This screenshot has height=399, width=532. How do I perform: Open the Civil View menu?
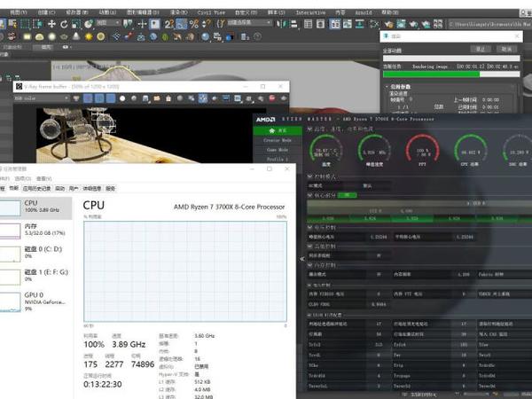click(x=211, y=12)
